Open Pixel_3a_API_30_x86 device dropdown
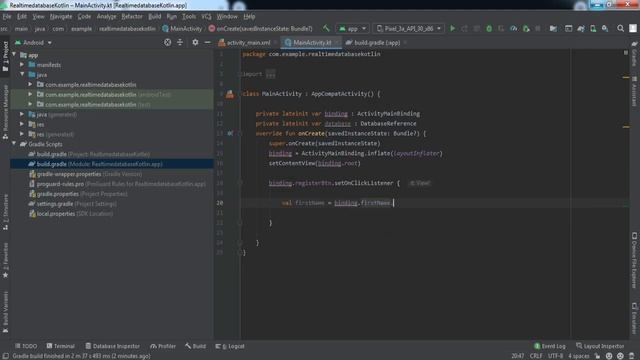640x360 pixels. 409,29
